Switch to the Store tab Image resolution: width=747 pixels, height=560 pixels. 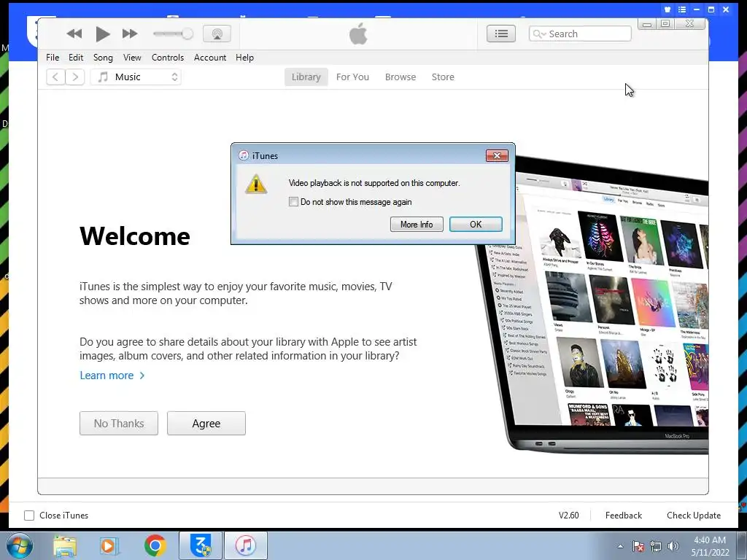(443, 77)
